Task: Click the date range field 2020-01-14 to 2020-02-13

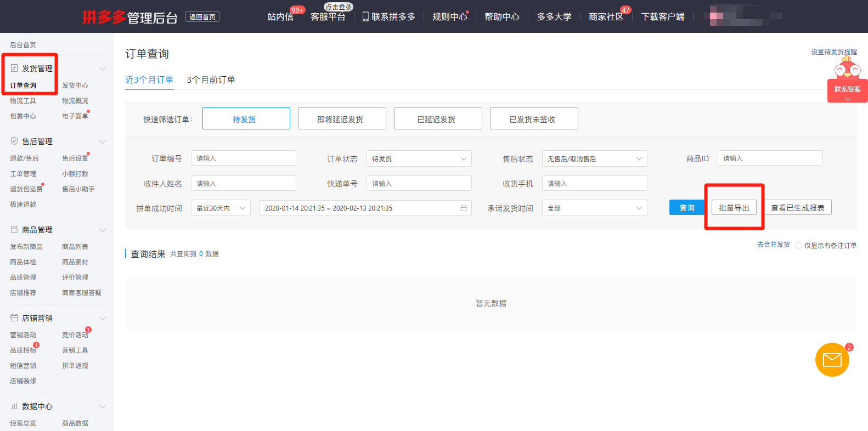Action: (365, 208)
